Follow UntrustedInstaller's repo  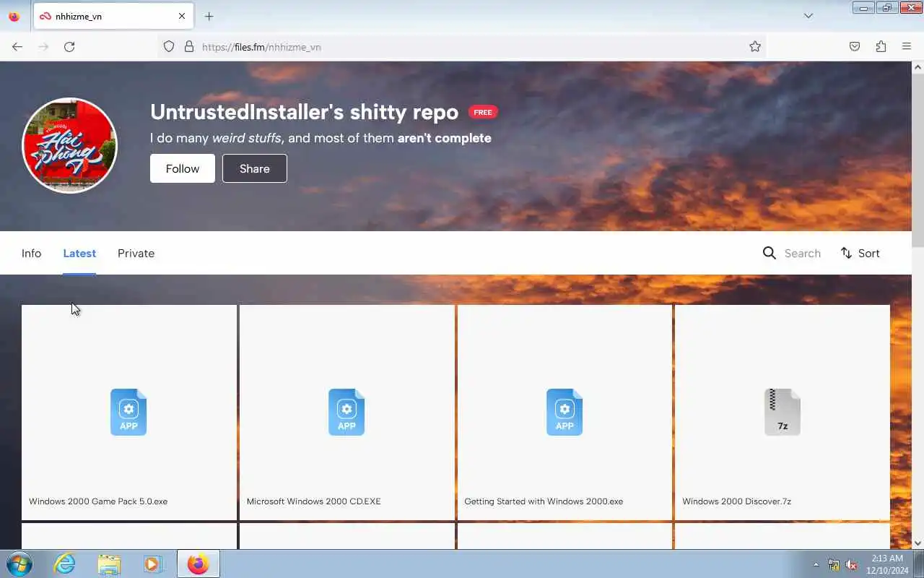click(182, 168)
